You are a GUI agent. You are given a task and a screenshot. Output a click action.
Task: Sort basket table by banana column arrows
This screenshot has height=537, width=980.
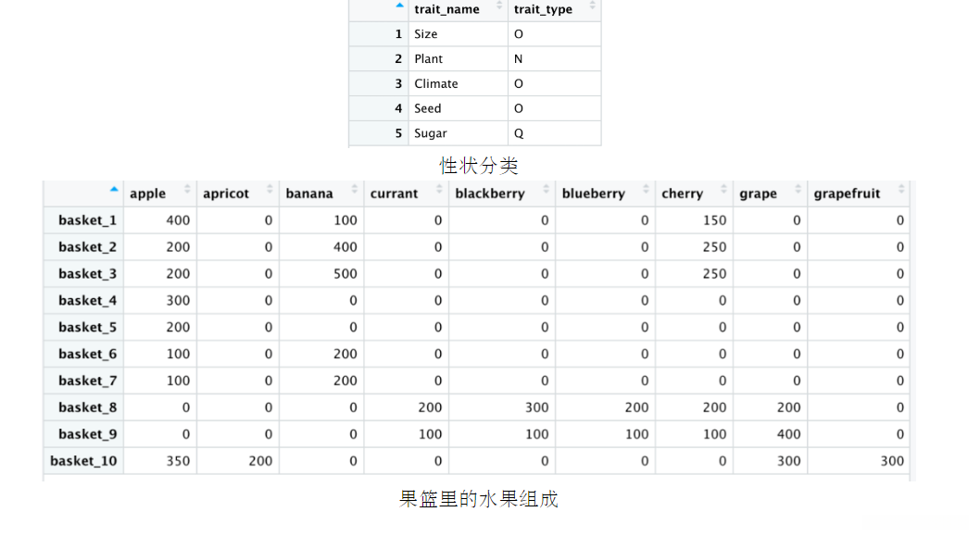[355, 189]
